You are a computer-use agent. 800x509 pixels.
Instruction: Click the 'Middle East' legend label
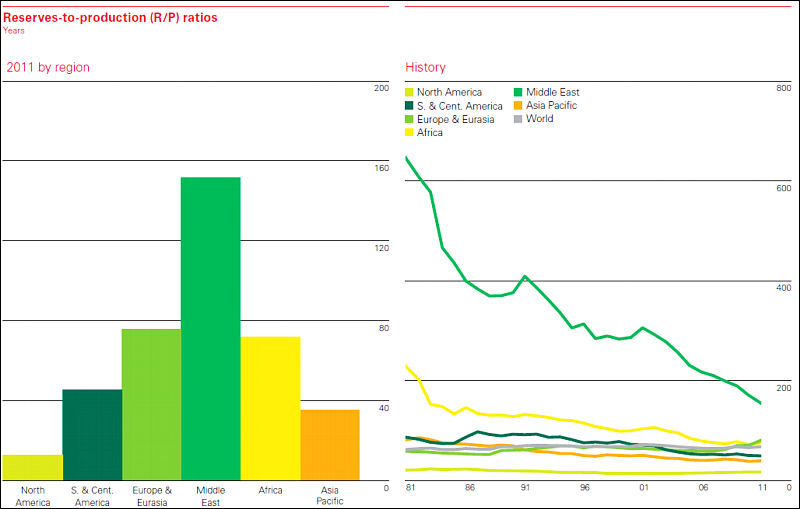(x=553, y=92)
